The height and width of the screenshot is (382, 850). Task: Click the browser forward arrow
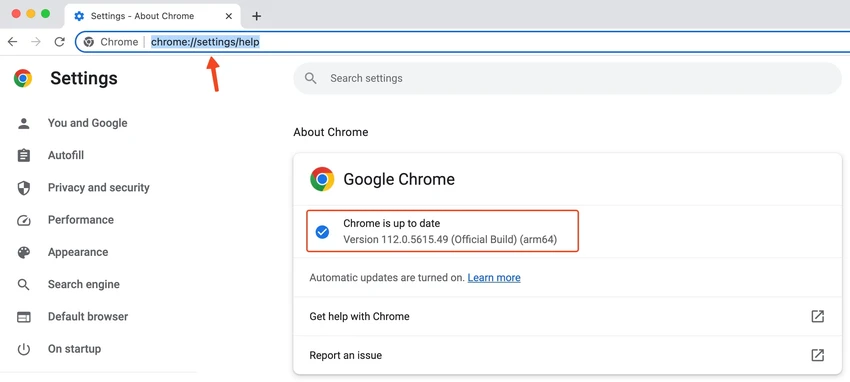pos(36,42)
